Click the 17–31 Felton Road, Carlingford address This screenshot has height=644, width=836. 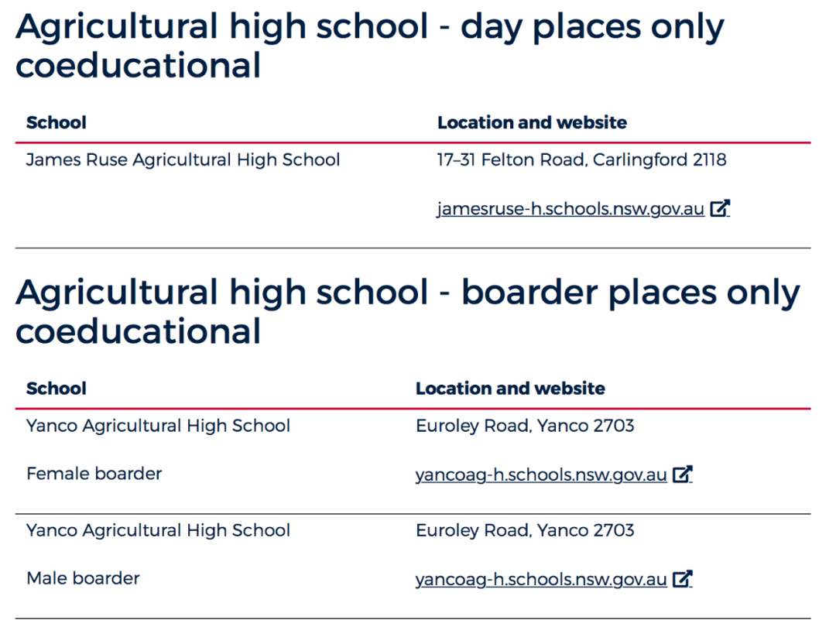(x=581, y=159)
